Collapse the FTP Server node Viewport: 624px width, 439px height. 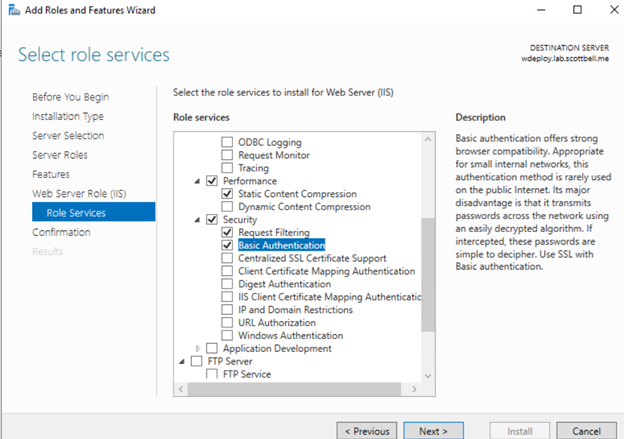point(182,361)
